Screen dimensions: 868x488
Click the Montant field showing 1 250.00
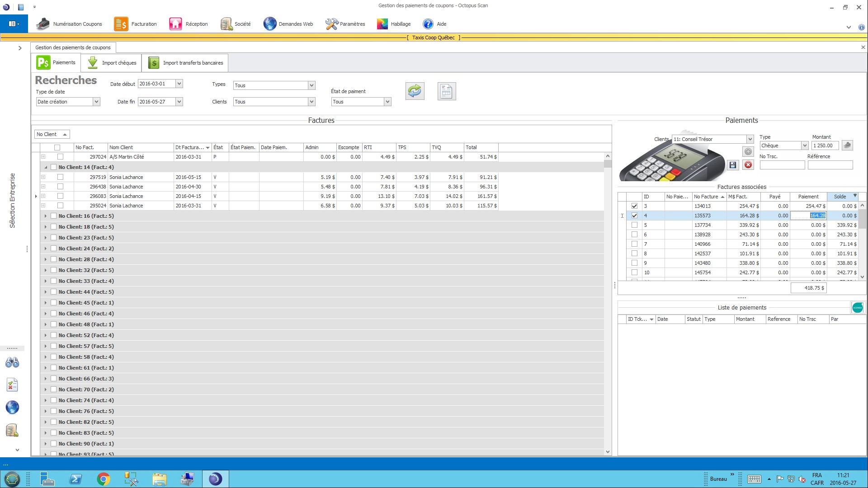pos(825,145)
